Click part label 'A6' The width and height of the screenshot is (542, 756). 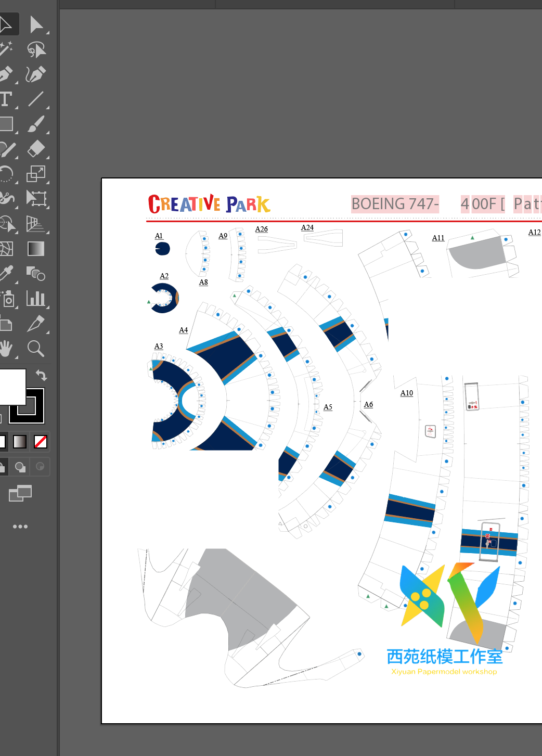pyautogui.click(x=368, y=404)
